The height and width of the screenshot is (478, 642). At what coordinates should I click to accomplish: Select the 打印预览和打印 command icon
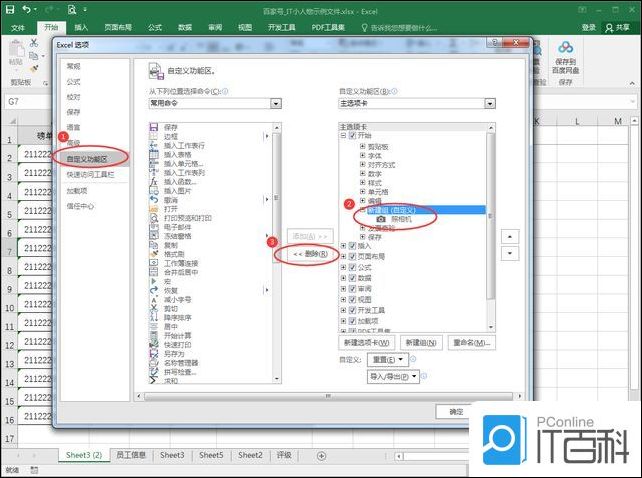click(x=154, y=218)
